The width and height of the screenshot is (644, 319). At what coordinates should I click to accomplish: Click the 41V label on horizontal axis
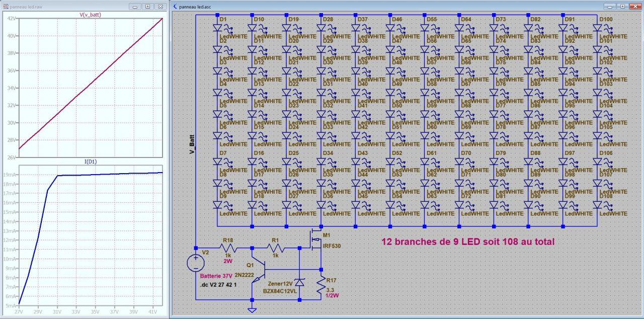pos(153,312)
